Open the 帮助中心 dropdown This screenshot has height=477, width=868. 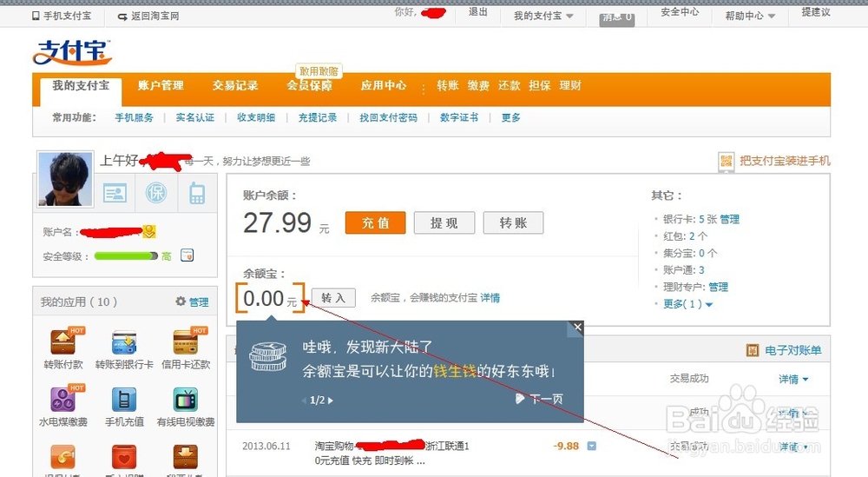pos(750,16)
